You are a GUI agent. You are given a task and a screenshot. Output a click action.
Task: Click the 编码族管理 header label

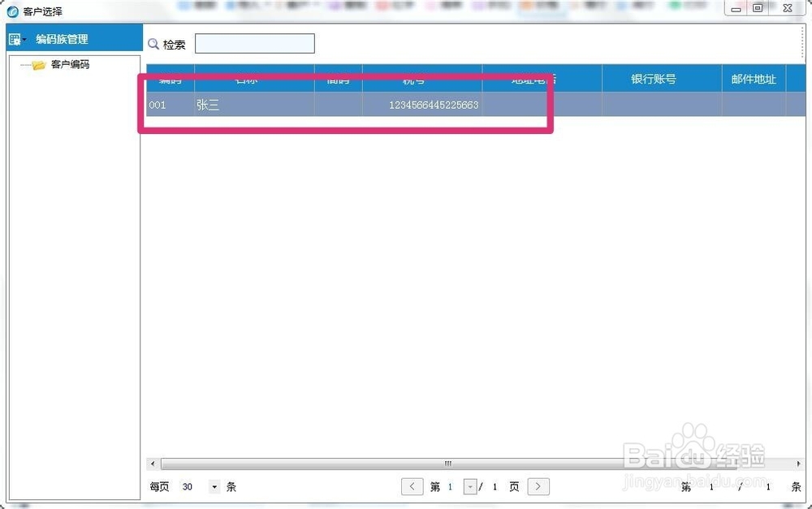click(62, 39)
